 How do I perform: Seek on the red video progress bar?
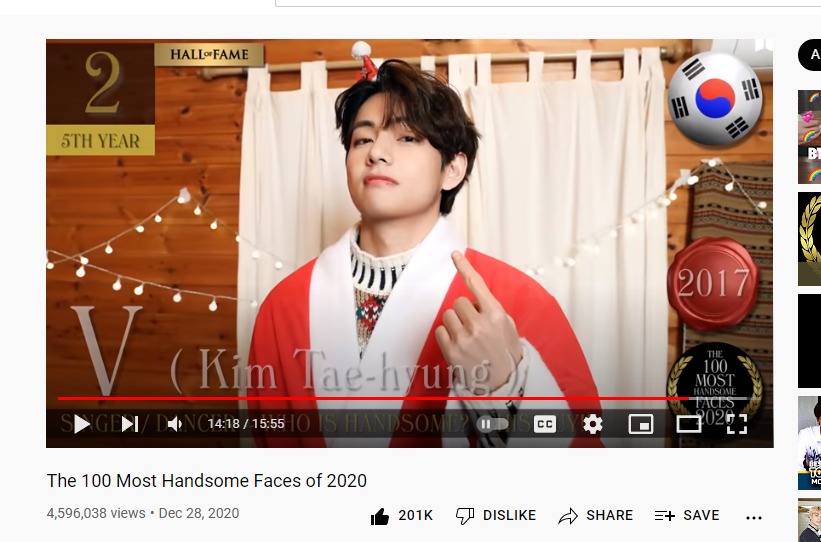pyautogui.click(x=403, y=399)
